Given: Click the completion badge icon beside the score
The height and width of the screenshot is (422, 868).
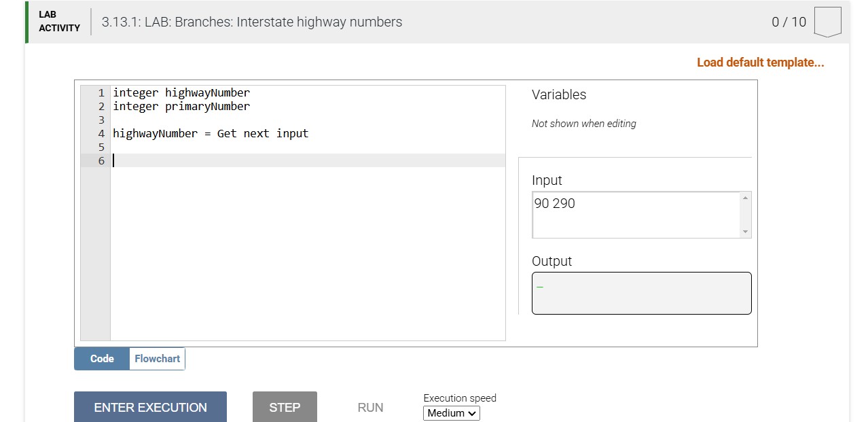Looking at the screenshot, I should [828, 21].
